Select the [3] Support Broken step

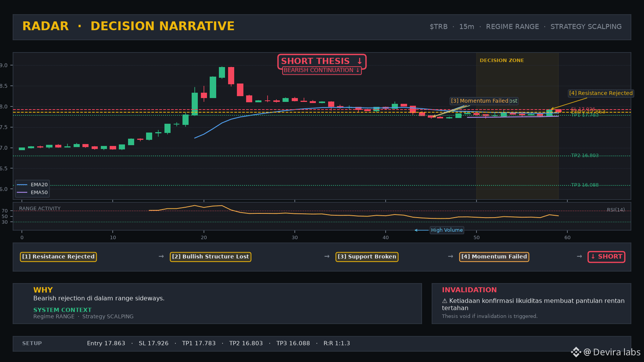coord(367,257)
